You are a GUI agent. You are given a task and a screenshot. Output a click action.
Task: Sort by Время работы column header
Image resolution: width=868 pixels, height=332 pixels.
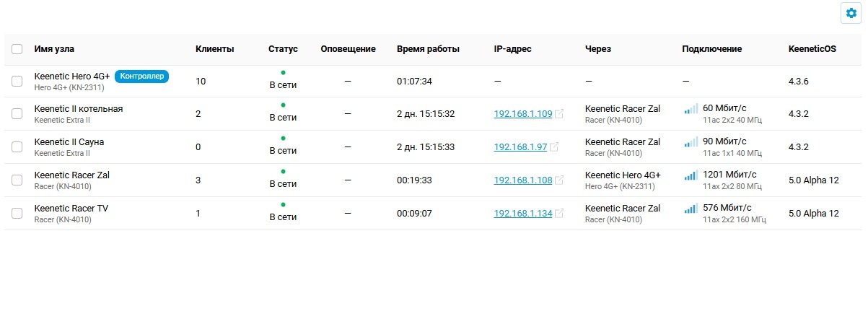(x=428, y=49)
